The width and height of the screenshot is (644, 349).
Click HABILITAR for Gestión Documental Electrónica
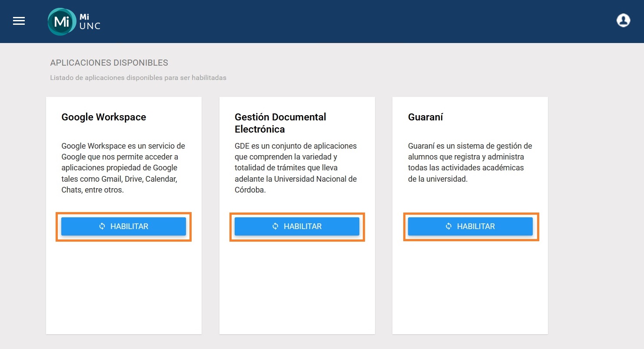(x=297, y=226)
